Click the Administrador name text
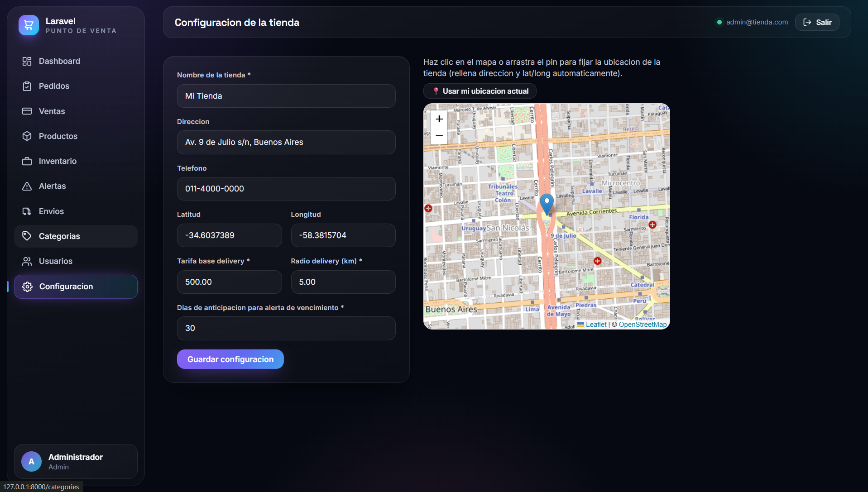This screenshot has height=492, width=868. click(76, 457)
